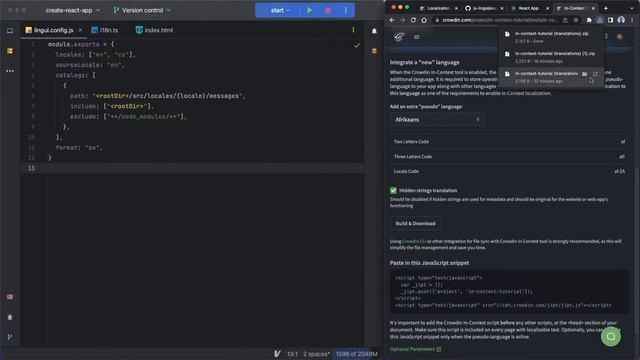Image resolution: width=640 pixels, height=360 pixels.
Task: Open the chat support bubble
Action: [611, 336]
